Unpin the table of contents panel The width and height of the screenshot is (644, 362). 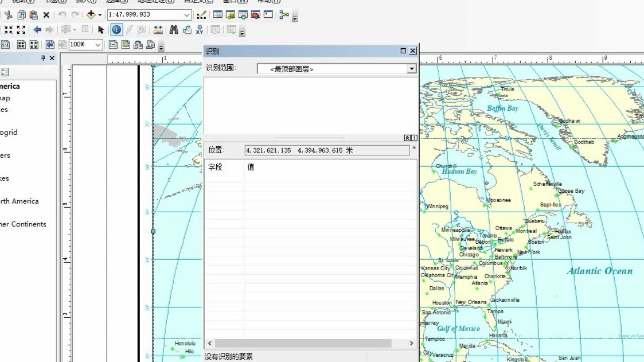44,58
